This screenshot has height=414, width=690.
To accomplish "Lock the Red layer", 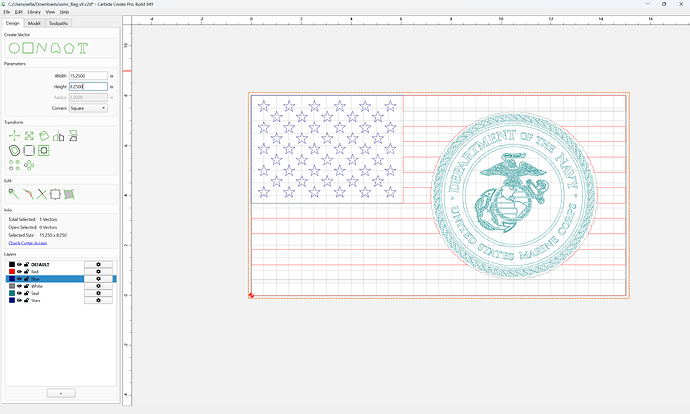I will 26,271.
